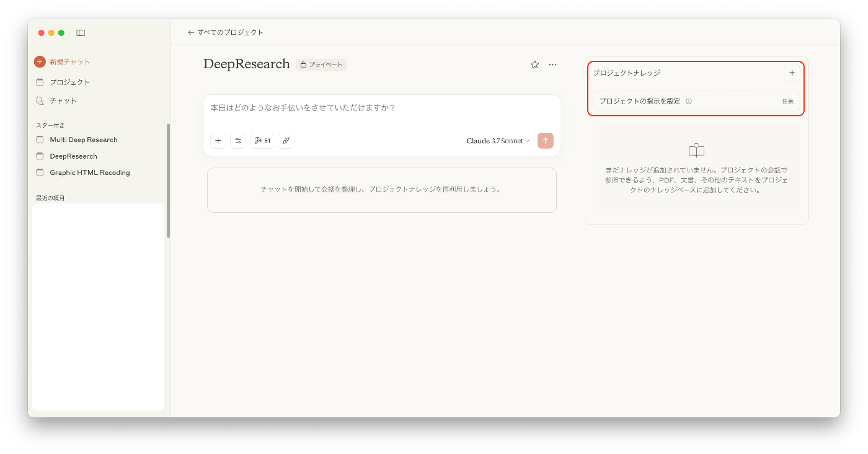Click the plug connector icon in composer
The width and height of the screenshot is (868, 454).
[286, 141]
